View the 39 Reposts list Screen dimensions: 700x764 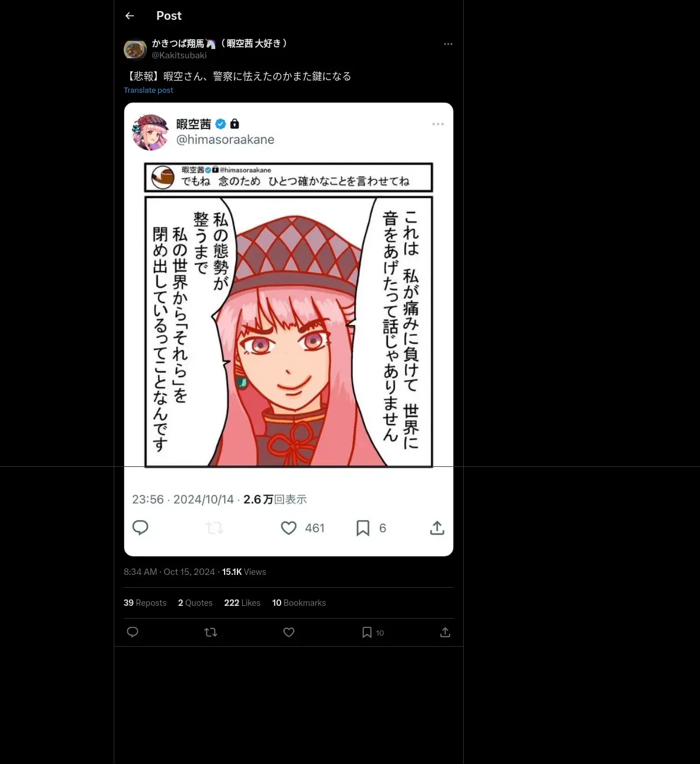click(x=145, y=603)
